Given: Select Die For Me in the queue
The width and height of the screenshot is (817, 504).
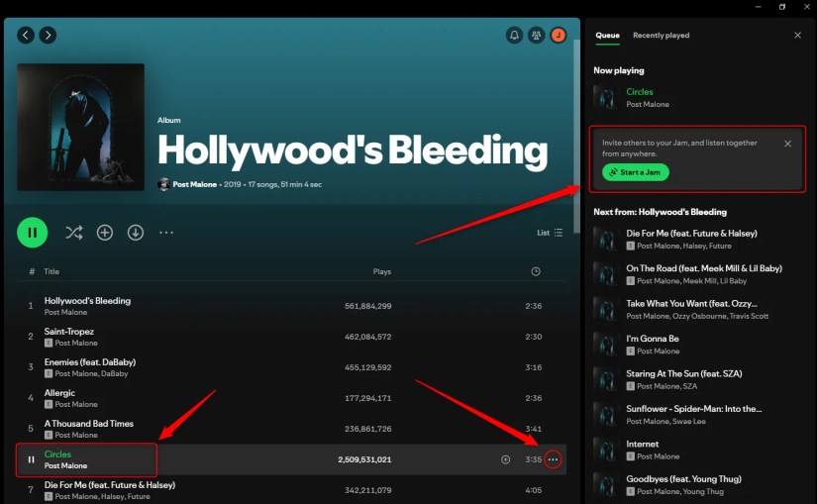Looking at the screenshot, I should coord(691,234).
